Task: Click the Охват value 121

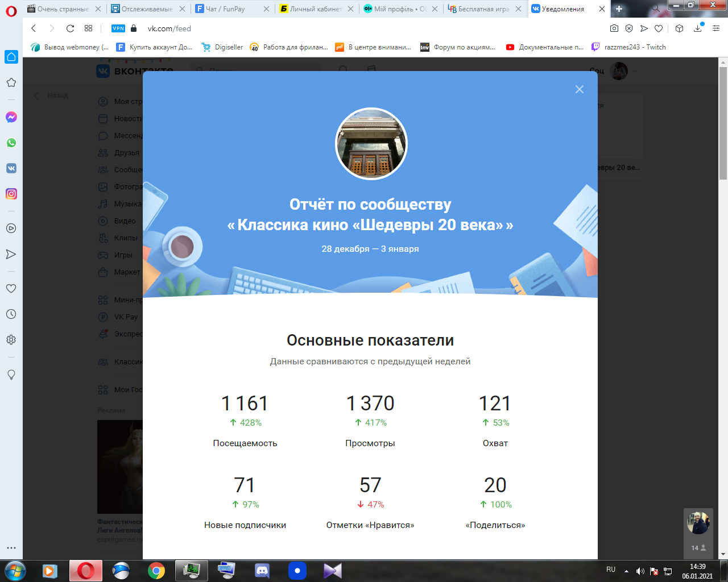Action: point(495,404)
